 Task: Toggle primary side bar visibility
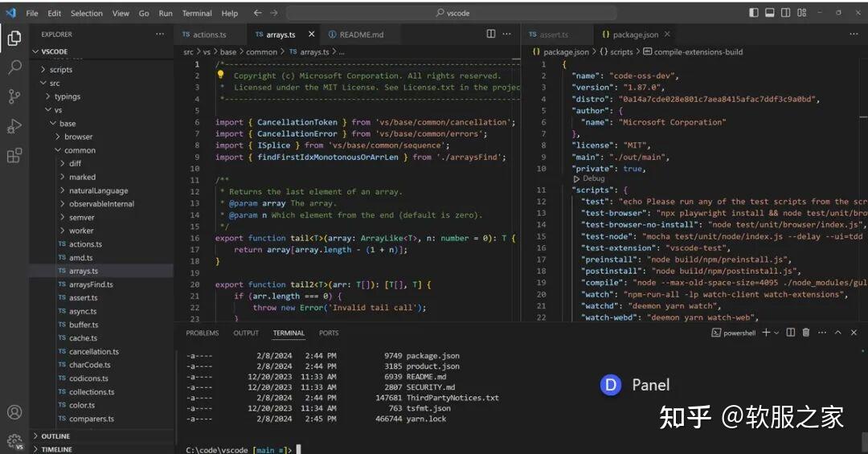pyautogui.click(x=753, y=13)
